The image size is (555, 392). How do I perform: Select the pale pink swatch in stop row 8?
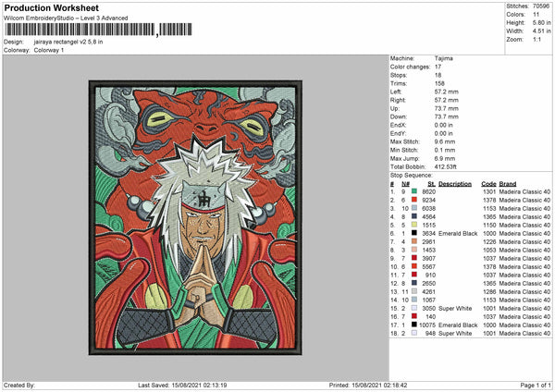click(x=414, y=250)
